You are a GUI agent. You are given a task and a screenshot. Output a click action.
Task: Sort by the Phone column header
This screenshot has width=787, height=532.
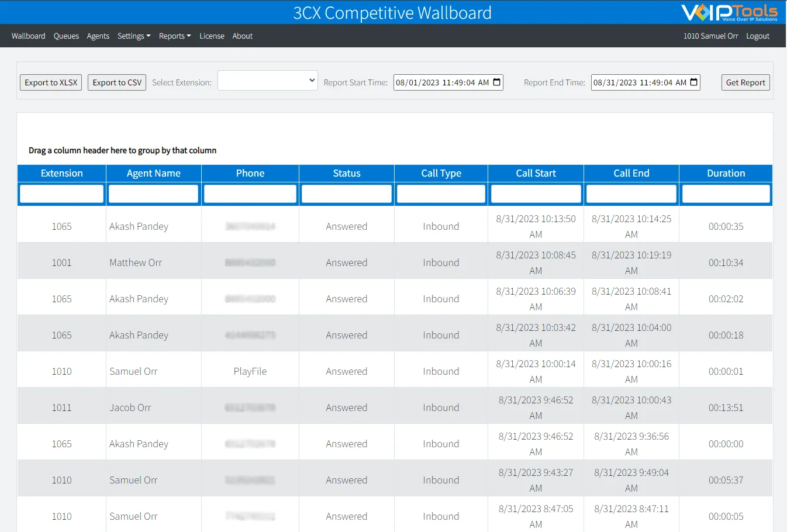click(x=250, y=174)
